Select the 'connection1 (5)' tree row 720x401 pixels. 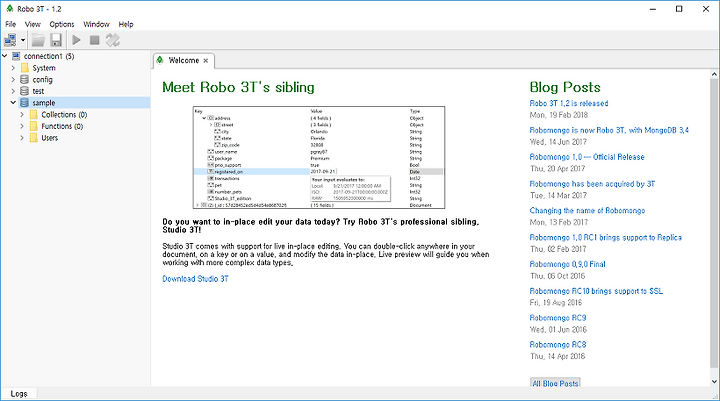click(x=49, y=56)
